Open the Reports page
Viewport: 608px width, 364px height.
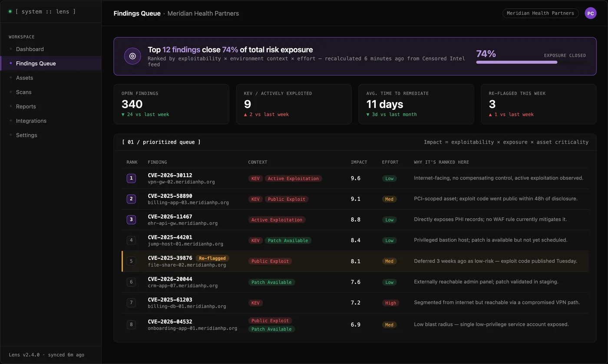(51, 106)
